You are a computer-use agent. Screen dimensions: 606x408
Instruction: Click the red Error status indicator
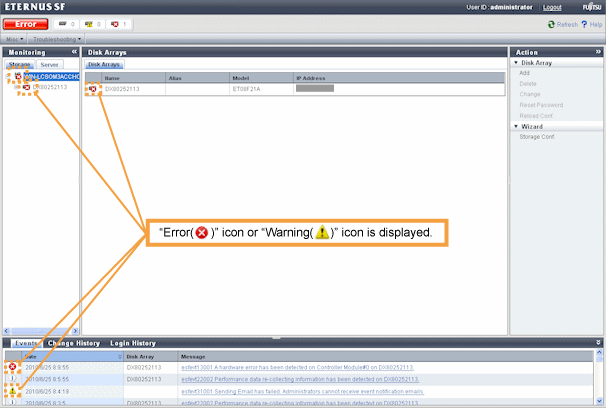click(26, 24)
